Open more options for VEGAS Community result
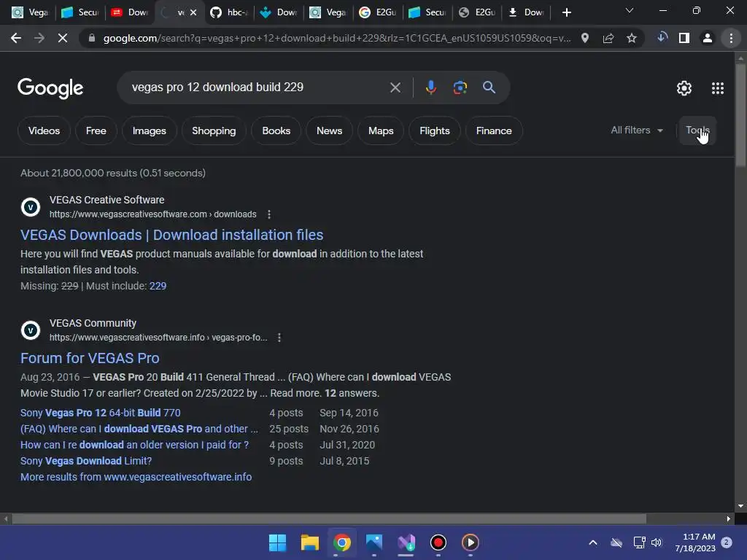 point(279,338)
